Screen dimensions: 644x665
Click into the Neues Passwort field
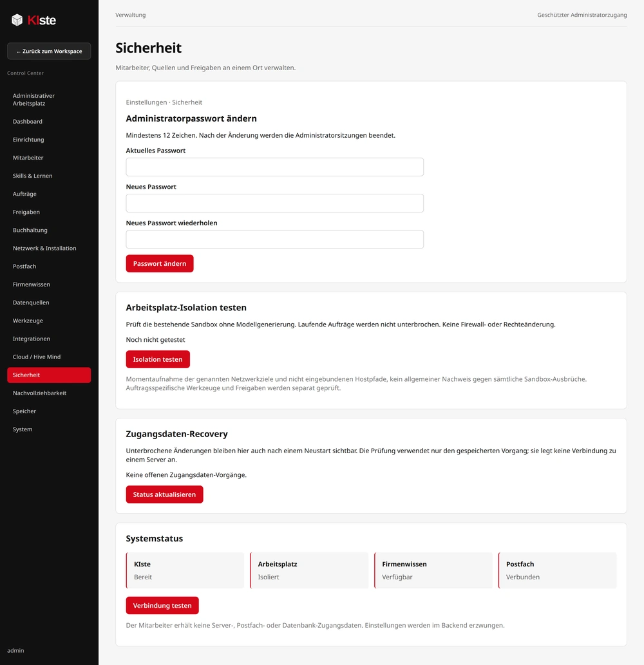274,203
